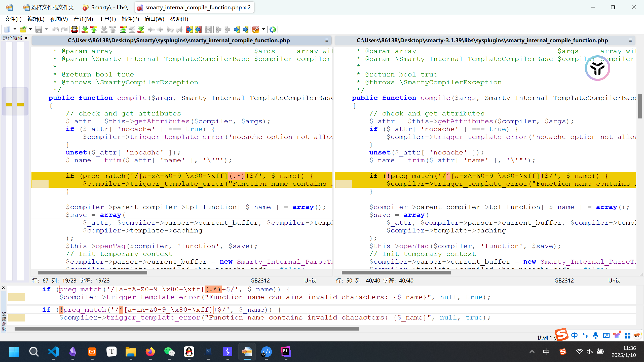Viewport: 644px width, 362px height.
Task: Open the right pane header hamburger menu
Action: coord(630,40)
